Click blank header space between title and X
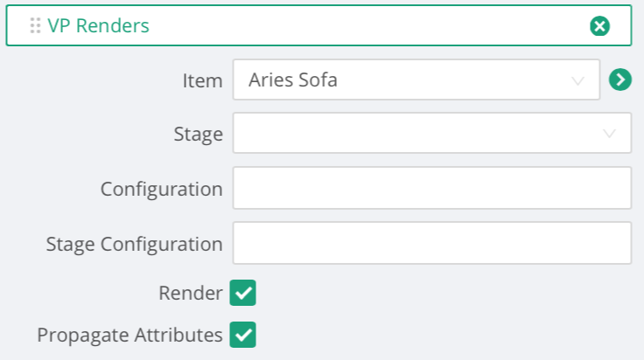The image size is (644, 360). pos(369,25)
